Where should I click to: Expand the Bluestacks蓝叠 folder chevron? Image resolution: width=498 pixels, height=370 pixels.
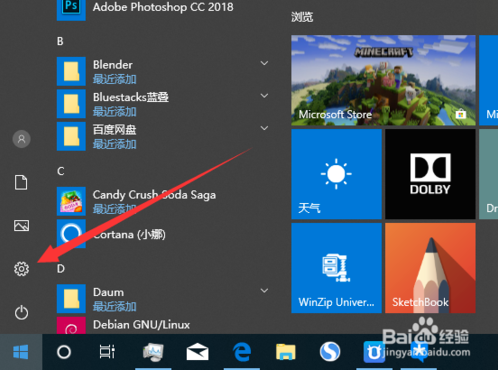tap(264, 96)
